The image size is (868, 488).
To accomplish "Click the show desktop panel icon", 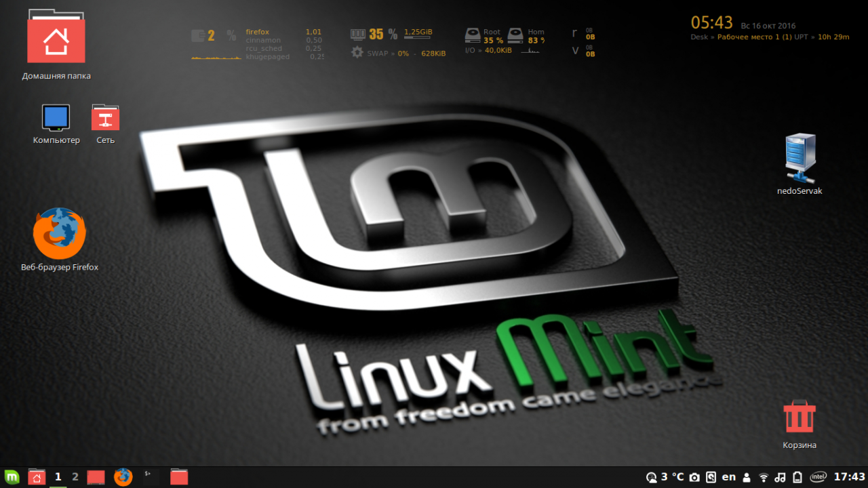I will click(x=96, y=477).
